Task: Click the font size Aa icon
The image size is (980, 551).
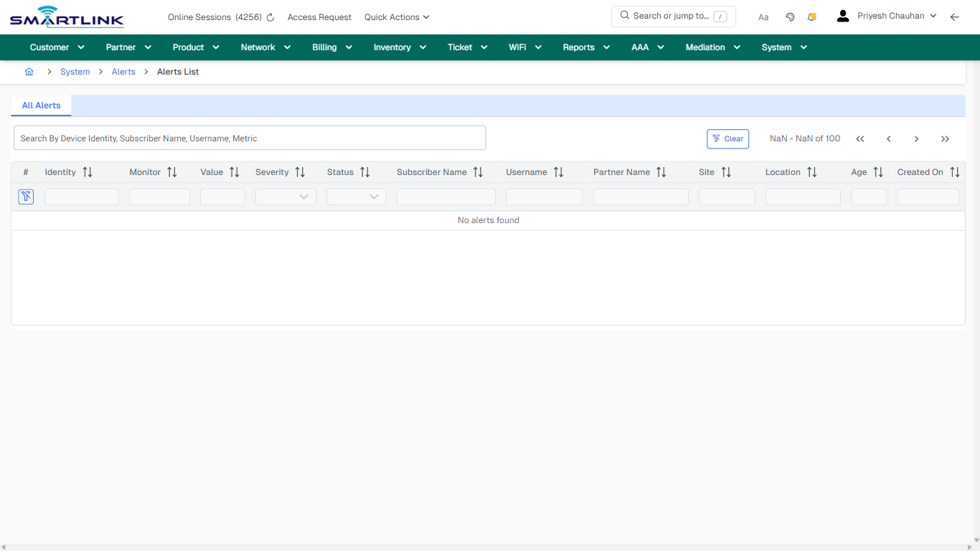Action: tap(763, 17)
